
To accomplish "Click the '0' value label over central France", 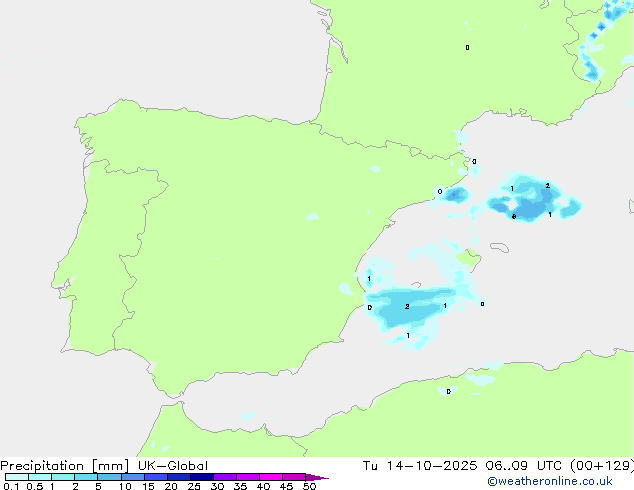I will (x=467, y=48).
